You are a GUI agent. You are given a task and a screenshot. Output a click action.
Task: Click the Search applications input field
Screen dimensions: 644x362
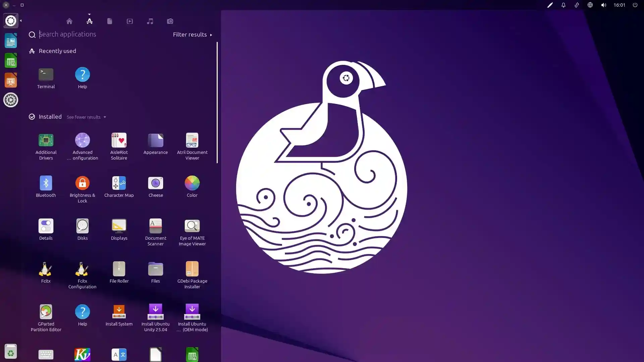click(x=84, y=34)
